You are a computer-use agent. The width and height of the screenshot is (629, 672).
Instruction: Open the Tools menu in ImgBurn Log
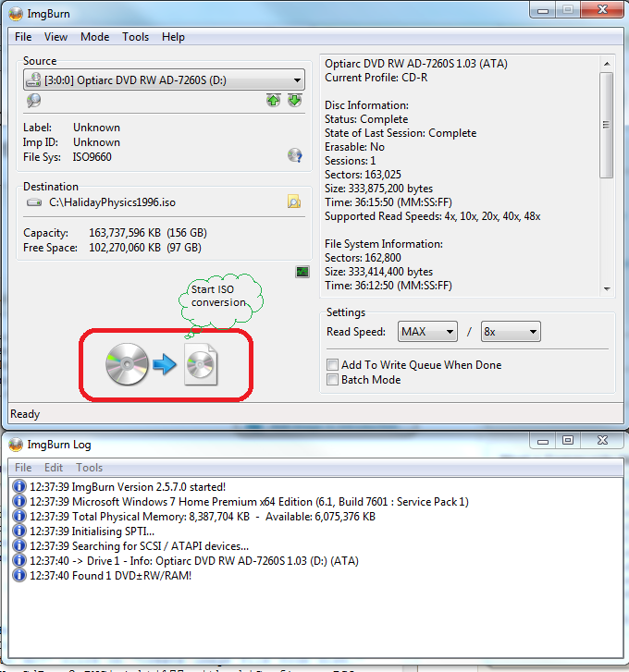point(89,467)
